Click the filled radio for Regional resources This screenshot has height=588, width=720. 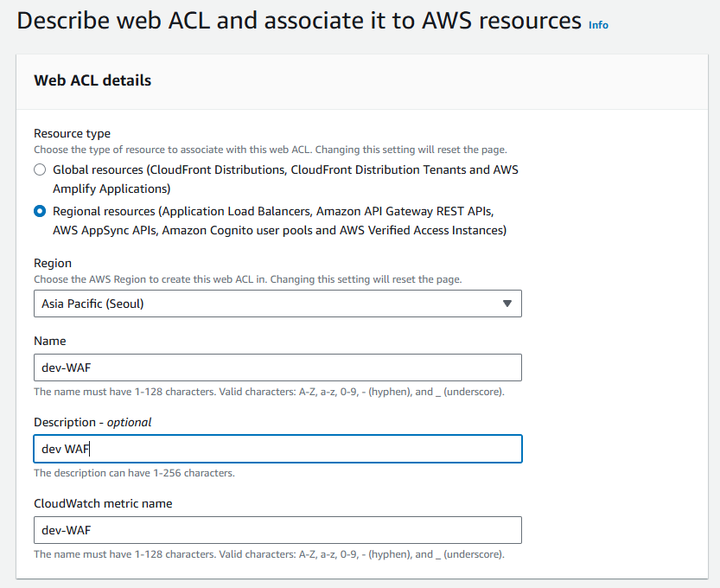[x=40, y=211]
